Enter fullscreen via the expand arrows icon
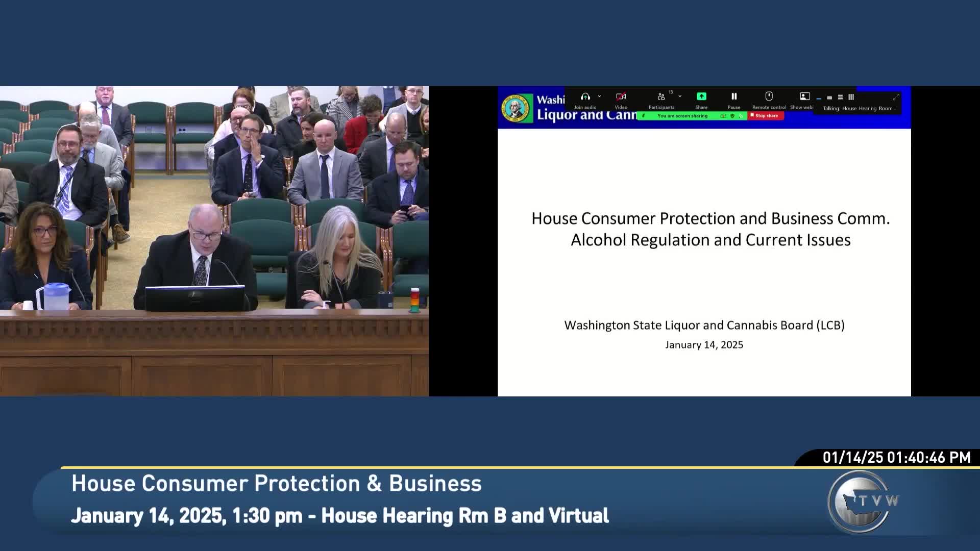980x551 pixels. [896, 98]
